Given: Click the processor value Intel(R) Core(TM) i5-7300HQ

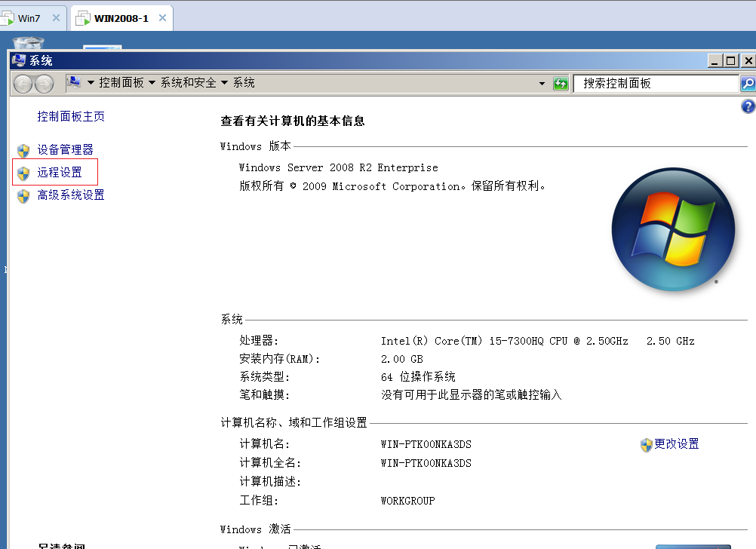Looking at the screenshot, I should point(463,342).
